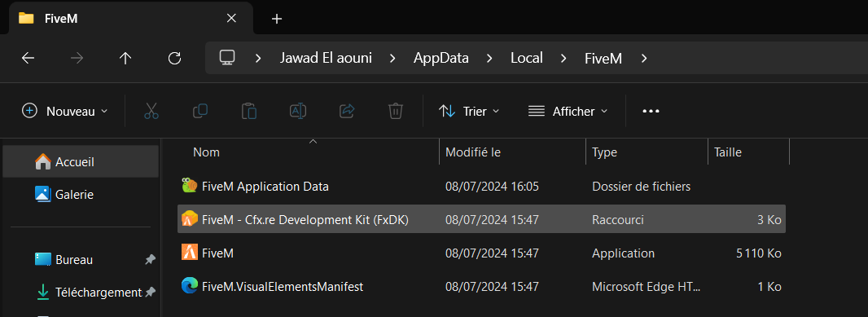
Task: Click the Dossier de fichiers type cell
Action: (x=641, y=187)
